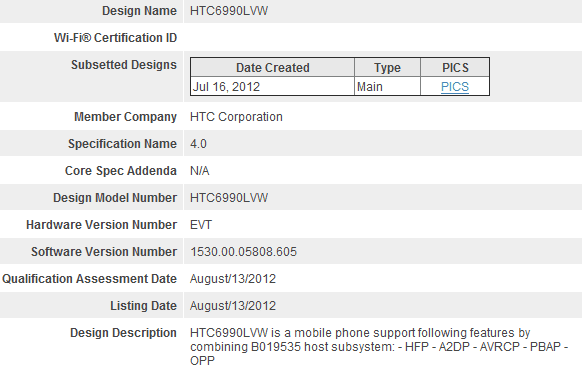
Task: Click the Specification Name value 4.0
Action: coord(198,144)
